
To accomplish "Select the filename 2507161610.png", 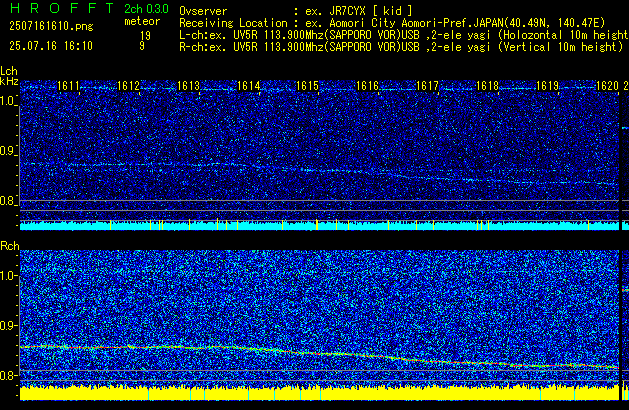I will point(51,26).
